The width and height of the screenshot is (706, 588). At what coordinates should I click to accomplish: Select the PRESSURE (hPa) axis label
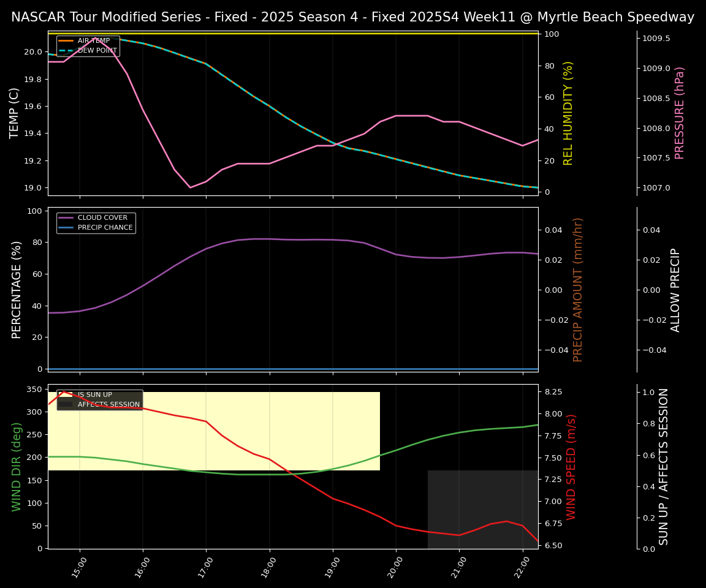coord(679,113)
